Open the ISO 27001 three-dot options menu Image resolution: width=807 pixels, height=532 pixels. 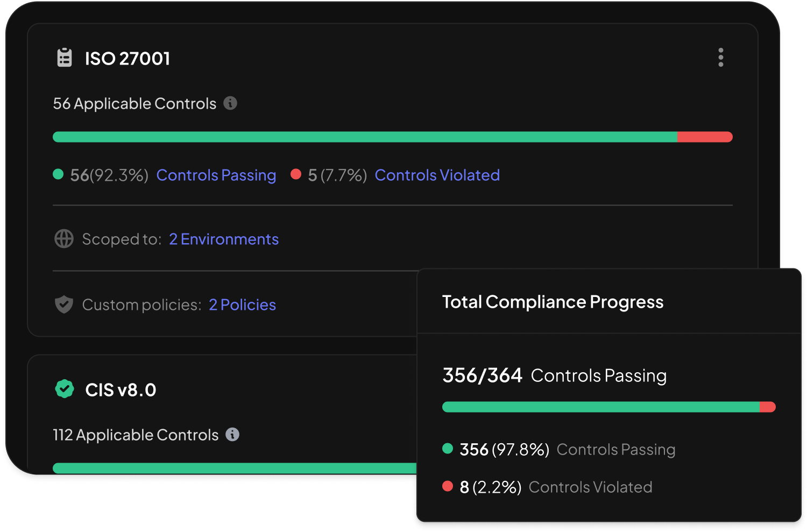720,58
